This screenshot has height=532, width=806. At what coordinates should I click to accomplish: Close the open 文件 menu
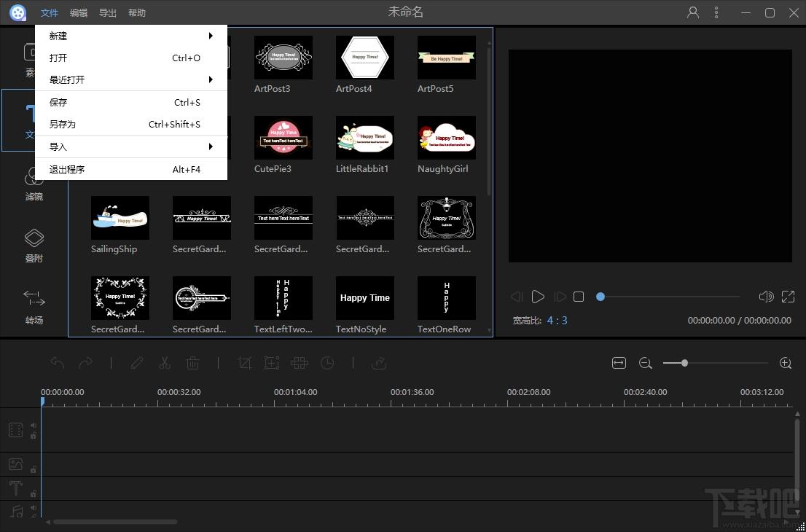pos(50,13)
